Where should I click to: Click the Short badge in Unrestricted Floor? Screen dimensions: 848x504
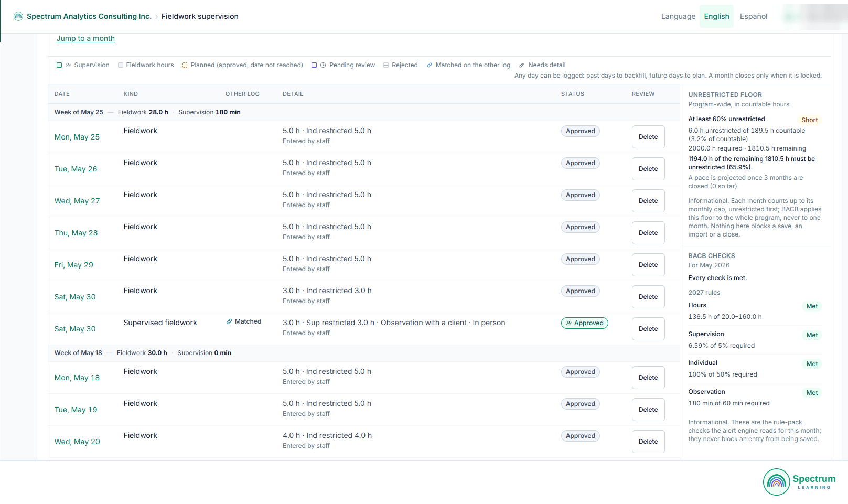point(809,120)
